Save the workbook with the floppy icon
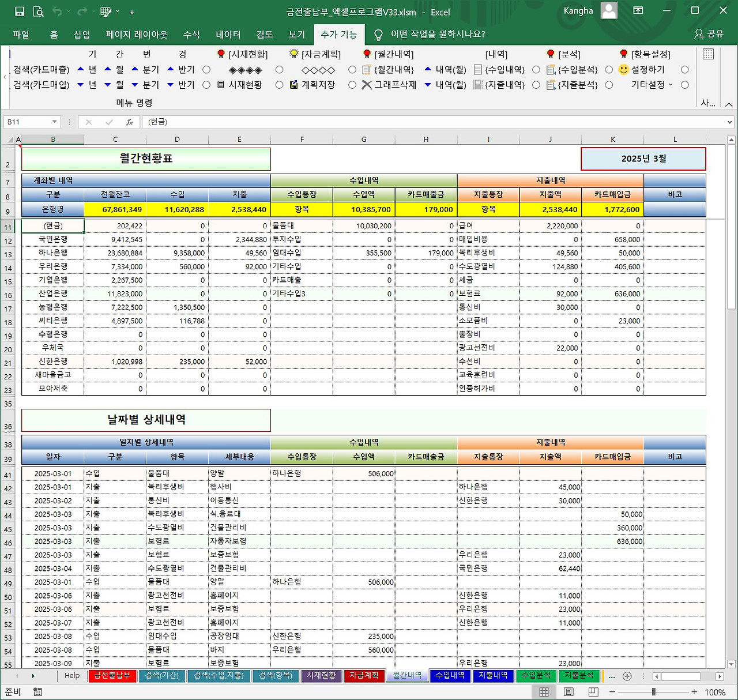 20,12
